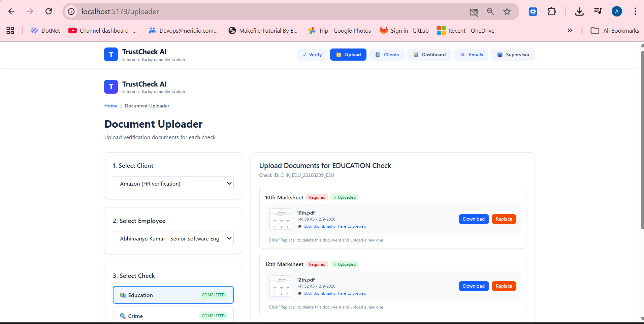
Task: Click the COMPLETED badge on Crime
Action: [213, 316]
